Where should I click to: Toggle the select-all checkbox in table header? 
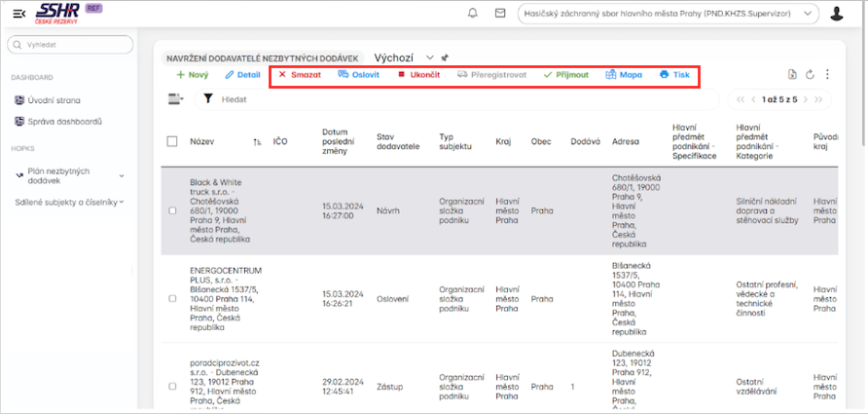(x=172, y=141)
